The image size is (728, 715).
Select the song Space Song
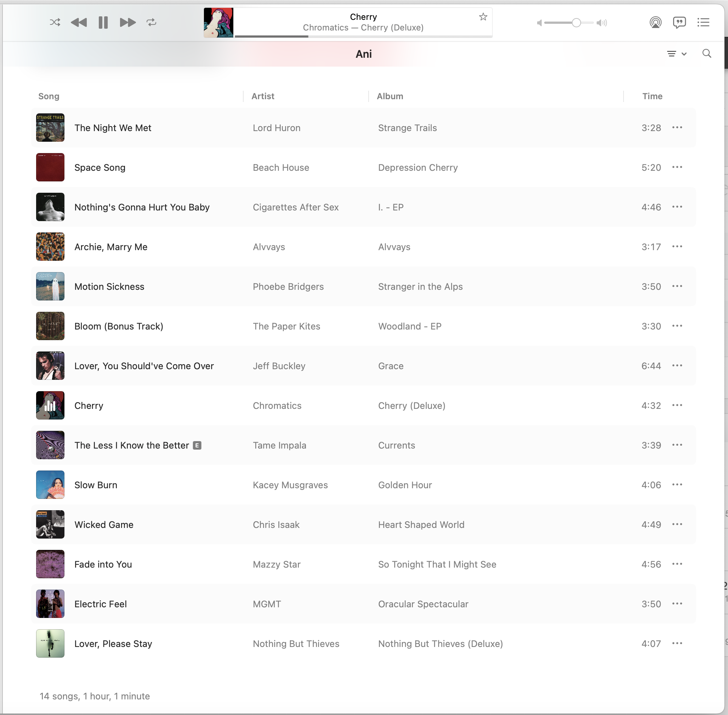click(100, 168)
